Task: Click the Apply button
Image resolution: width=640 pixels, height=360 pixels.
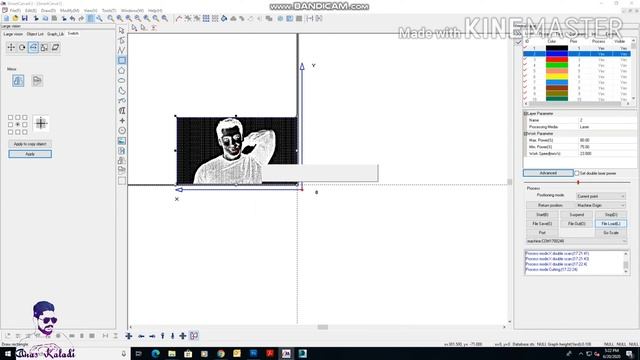Action: [30, 154]
